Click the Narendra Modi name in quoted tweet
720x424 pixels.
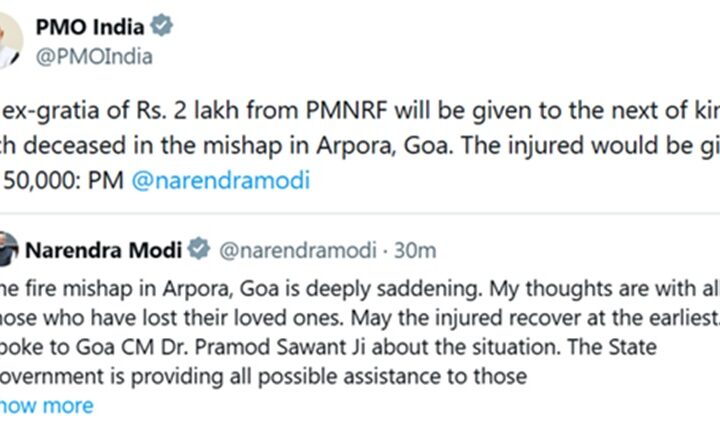coord(105,249)
